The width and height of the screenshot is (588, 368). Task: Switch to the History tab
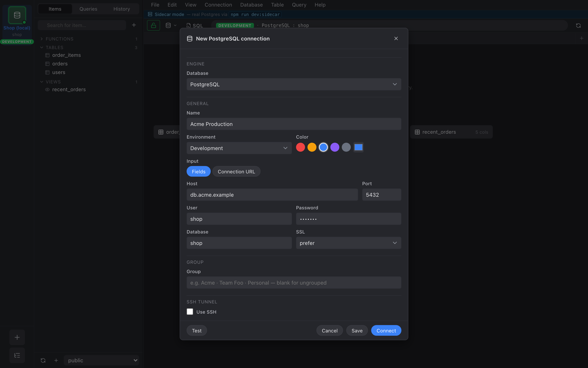click(x=121, y=9)
